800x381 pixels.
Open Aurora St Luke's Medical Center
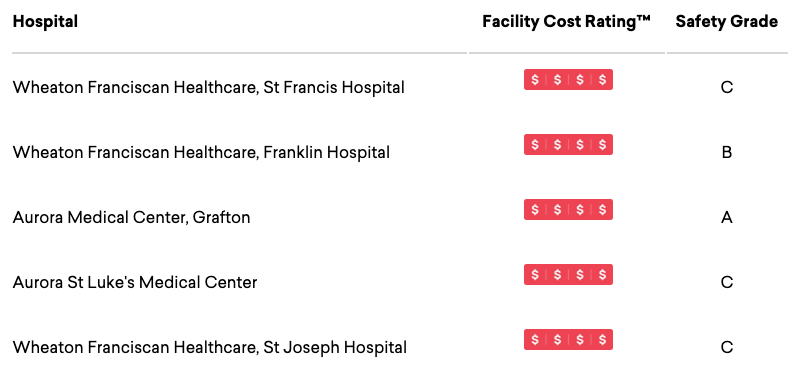coord(135,282)
